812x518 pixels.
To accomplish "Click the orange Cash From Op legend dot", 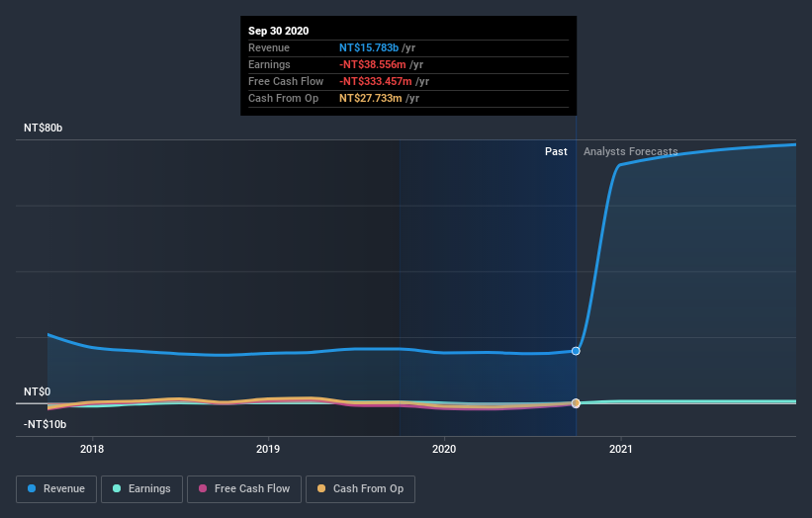I will coord(321,488).
